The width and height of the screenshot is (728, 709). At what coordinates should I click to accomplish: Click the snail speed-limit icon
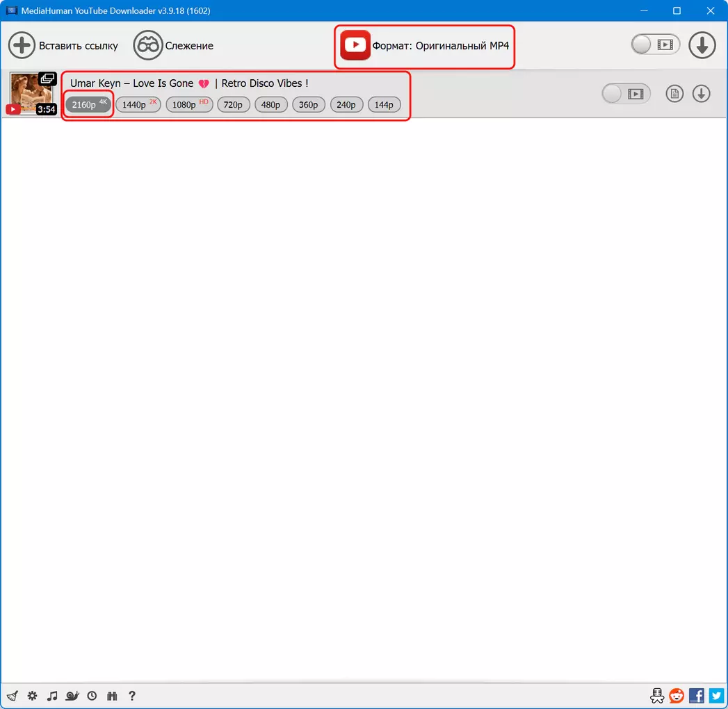72,696
